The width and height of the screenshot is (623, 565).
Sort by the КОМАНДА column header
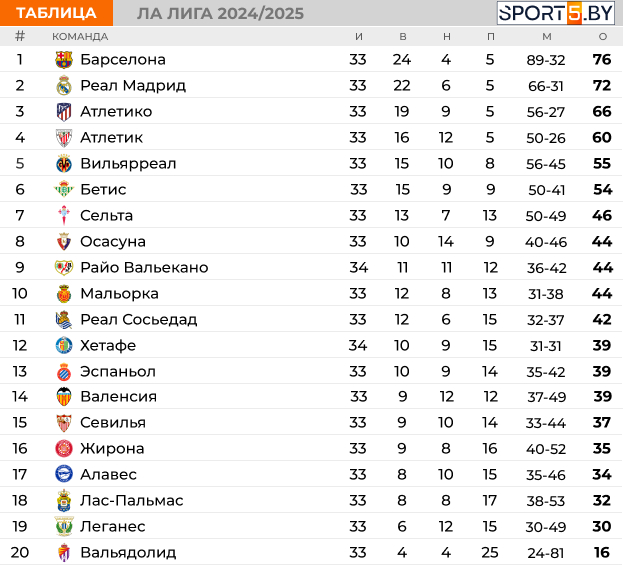point(80,37)
